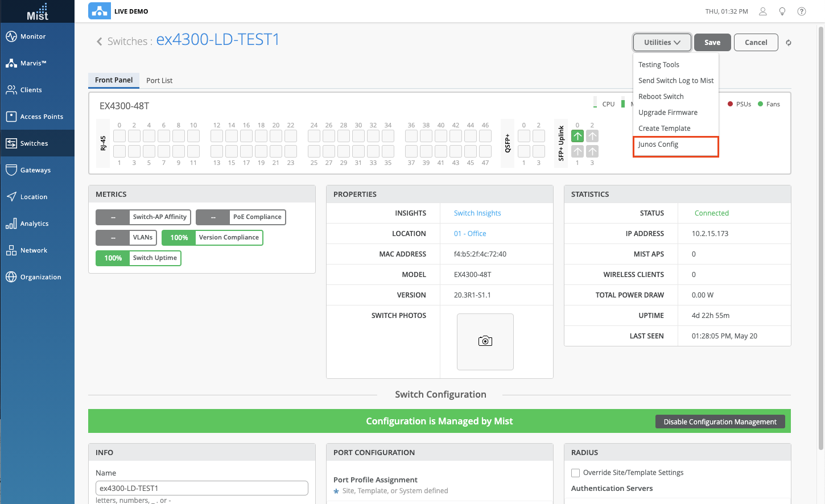Open Monitor in the sidebar
This screenshot has height=504, width=825.
[37, 36]
